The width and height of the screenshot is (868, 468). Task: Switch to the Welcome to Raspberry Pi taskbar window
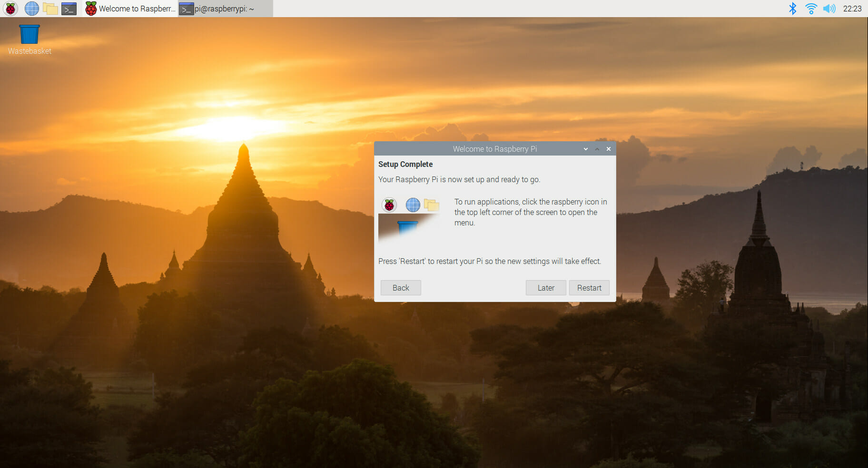[x=130, y=9]
